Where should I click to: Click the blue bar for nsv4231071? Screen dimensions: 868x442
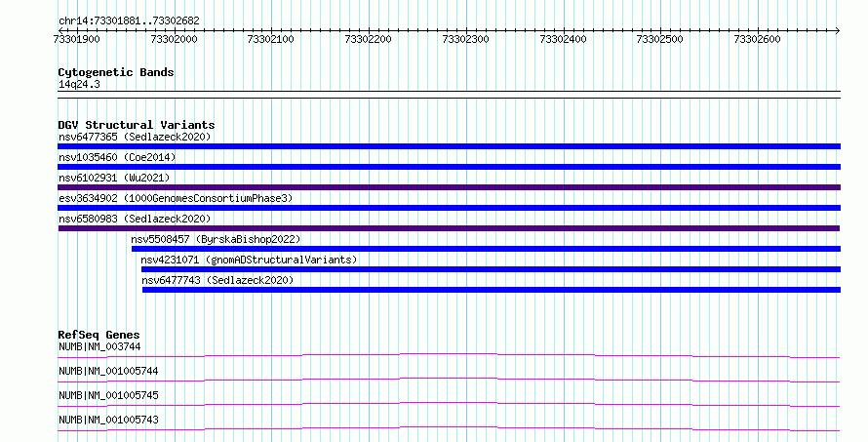(491, 269)
